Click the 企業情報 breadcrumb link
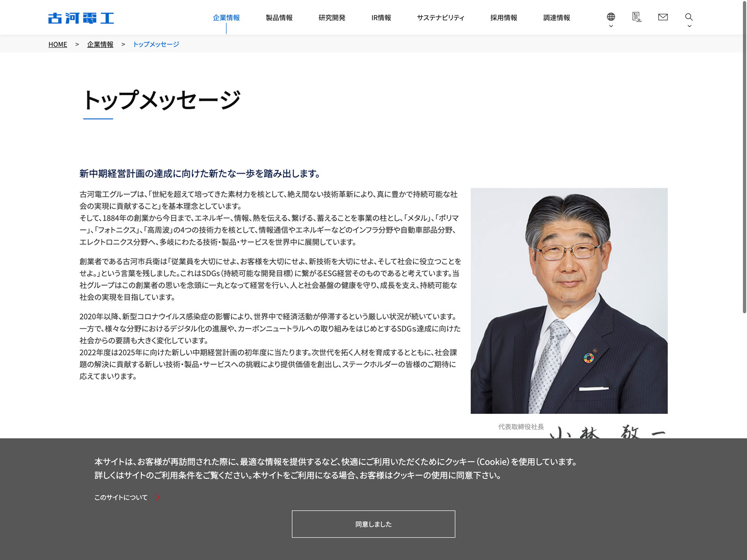Image resolution: width=747 pixels, height=560 pixels. point(100,44)
